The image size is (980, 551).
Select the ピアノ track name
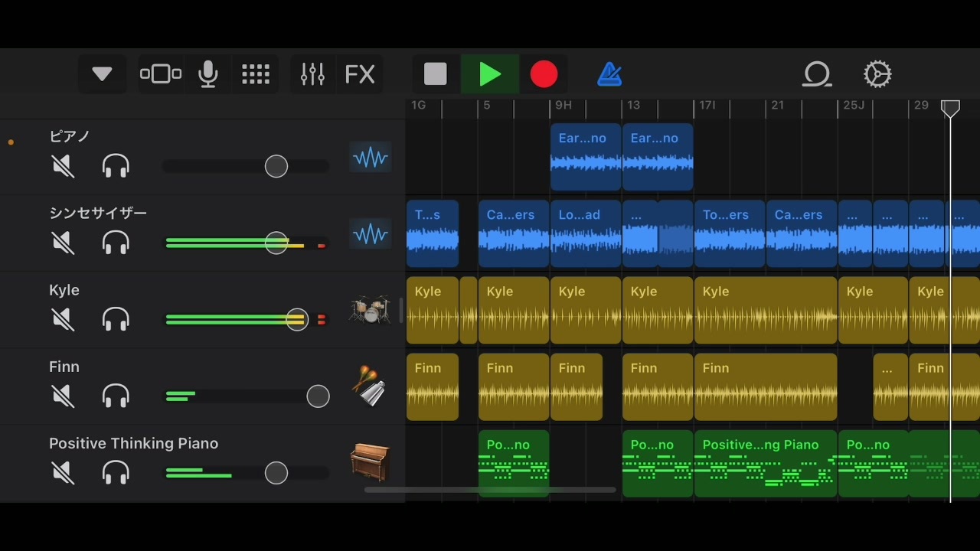click(70, 136)
